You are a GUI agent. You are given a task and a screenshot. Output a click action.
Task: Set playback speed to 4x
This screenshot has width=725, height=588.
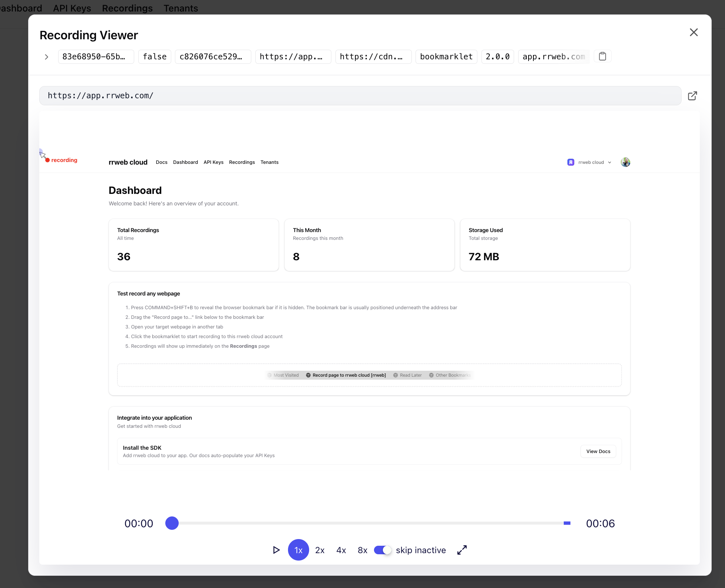(x=341, y=550)
